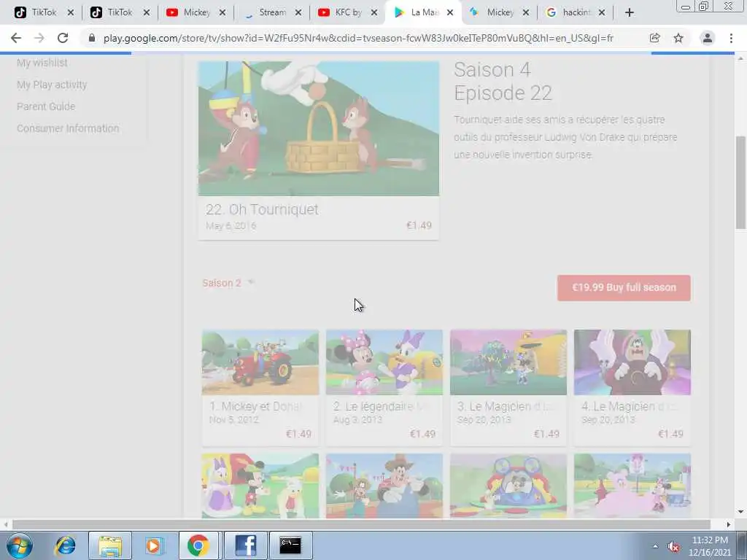Click the muted volume tray icon
The width and height of the screenshot is (747, 560).
(673, 547)
